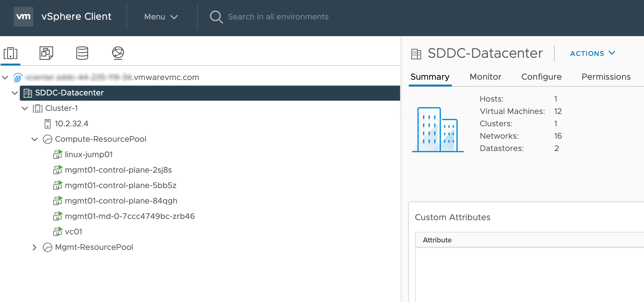This screenshot has height=302, width=644.
Task: Open the ACTIONS dropdown
Action: [593, 53]
